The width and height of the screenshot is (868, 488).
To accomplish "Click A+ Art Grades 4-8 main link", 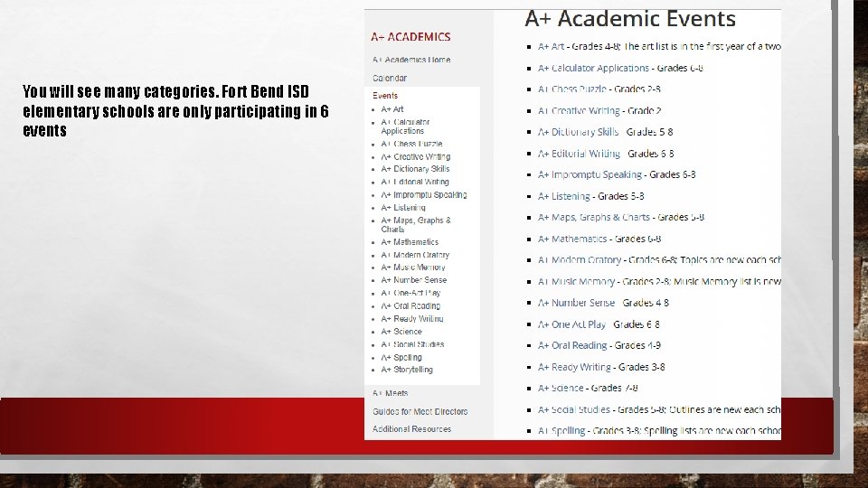I will [552, 46].
